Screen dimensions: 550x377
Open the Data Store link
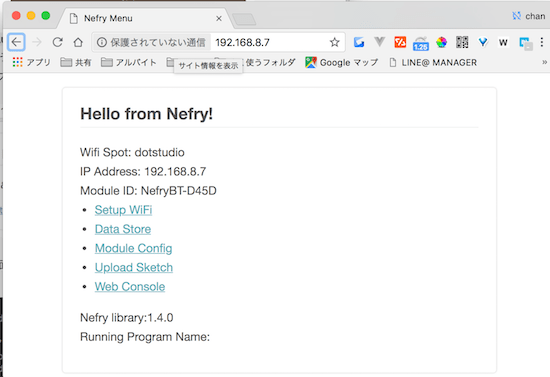tap(123, 229)
